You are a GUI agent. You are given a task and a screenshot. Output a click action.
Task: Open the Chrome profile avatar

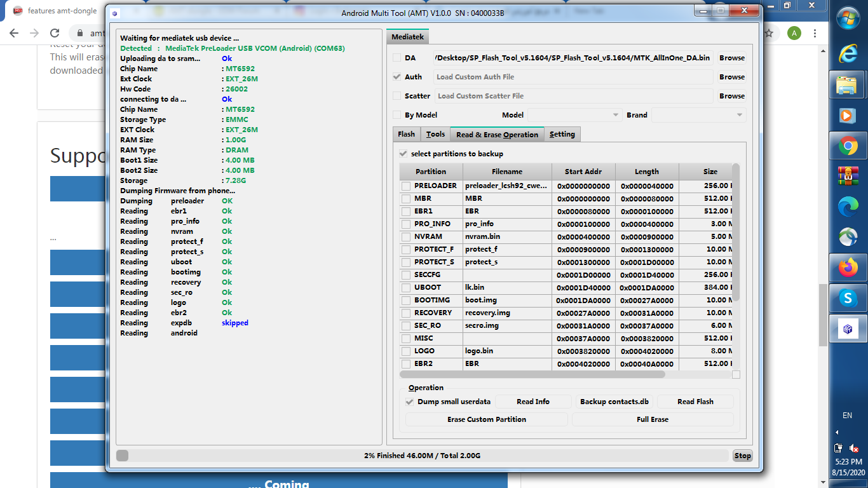(x=794, y=33)
